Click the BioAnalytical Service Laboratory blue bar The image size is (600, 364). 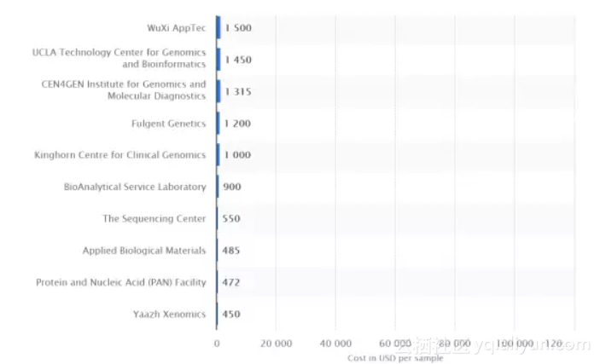click(218, 187)
